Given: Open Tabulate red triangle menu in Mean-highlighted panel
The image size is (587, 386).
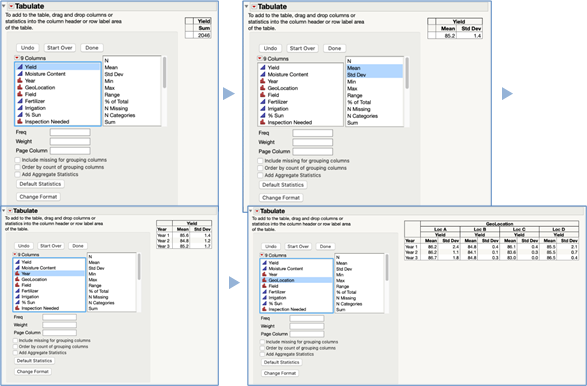Looking at the screenshot, I should tap(254, 7).
